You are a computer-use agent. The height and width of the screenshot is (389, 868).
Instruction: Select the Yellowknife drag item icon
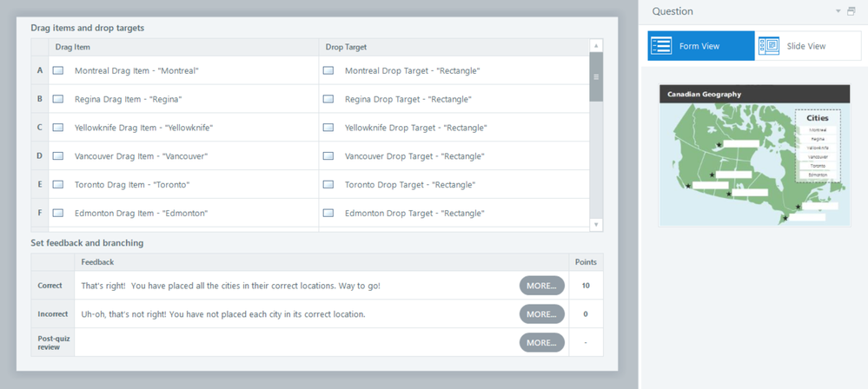[x=58, y=128]
